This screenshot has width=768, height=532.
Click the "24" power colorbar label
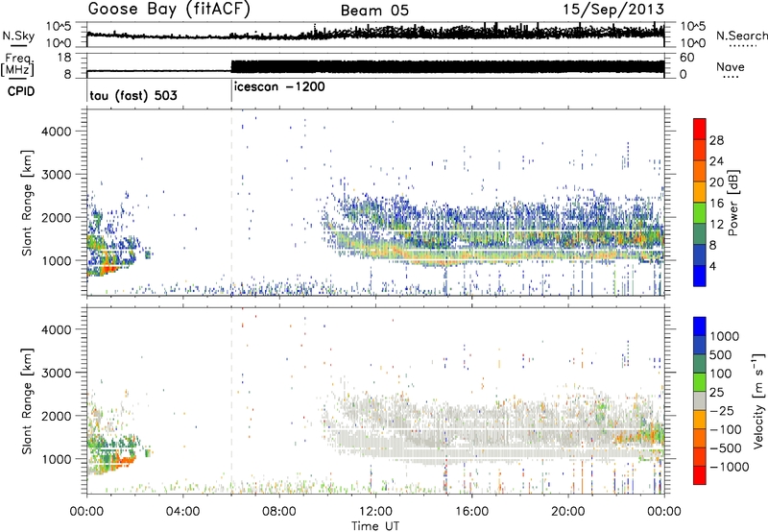tap(716, 161)
